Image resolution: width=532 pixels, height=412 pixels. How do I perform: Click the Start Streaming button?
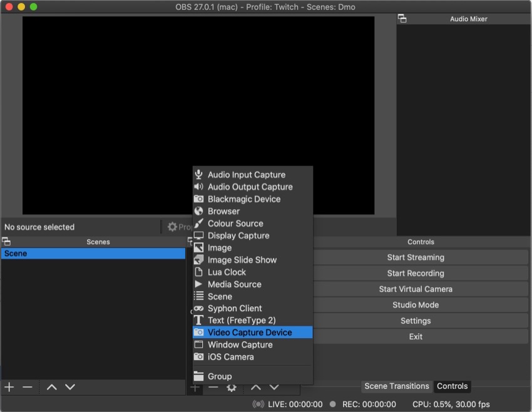(416, 257)
